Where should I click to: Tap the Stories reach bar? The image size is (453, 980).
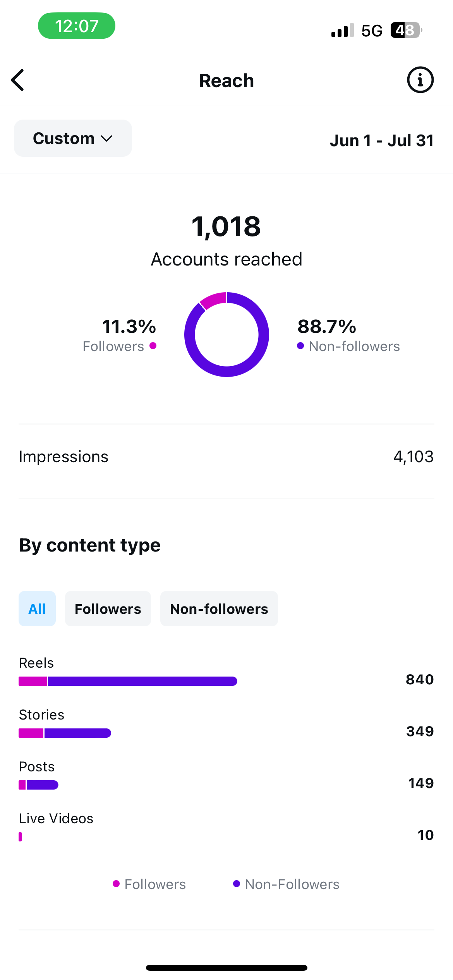[65, 733]
